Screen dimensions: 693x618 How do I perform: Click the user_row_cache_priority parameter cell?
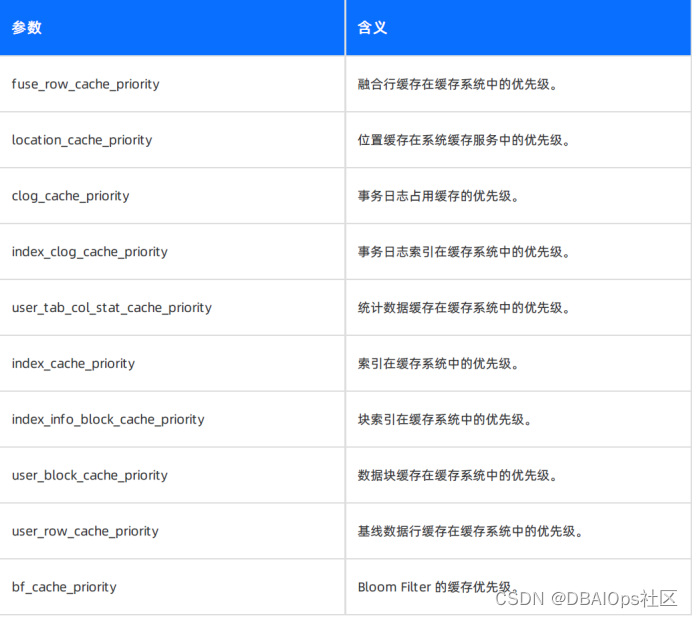pyautogui.click(x=172, y=531)
